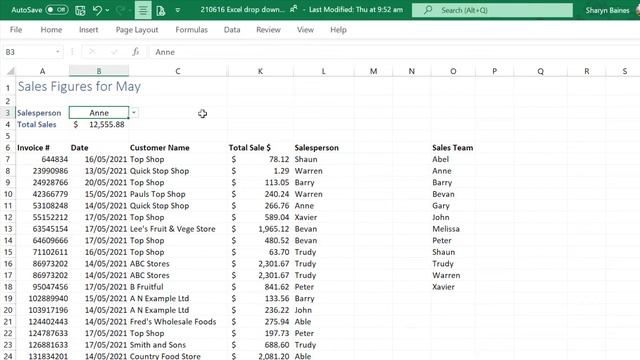Click the 'Sales Figures for May' title cell

[x=79, y=87]
